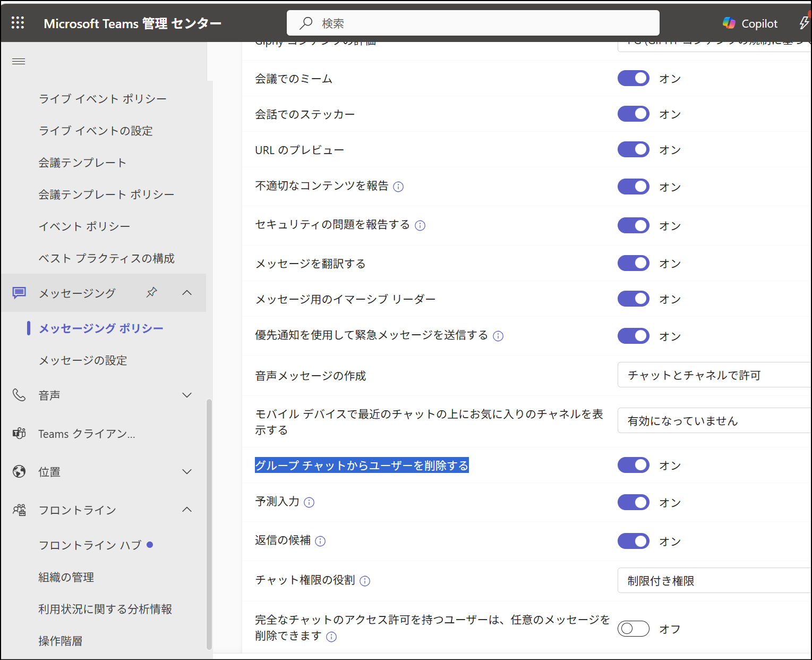Viewport: 812px width, 660px height.
Task: Unpin the メッセージング section pin icon
Action: [152, 292]
